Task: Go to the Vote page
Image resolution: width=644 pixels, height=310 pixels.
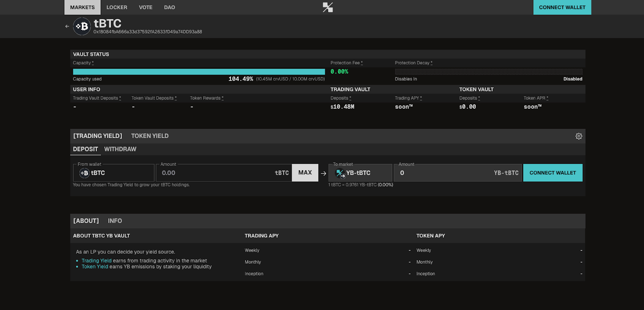Action: coord(146,8)
